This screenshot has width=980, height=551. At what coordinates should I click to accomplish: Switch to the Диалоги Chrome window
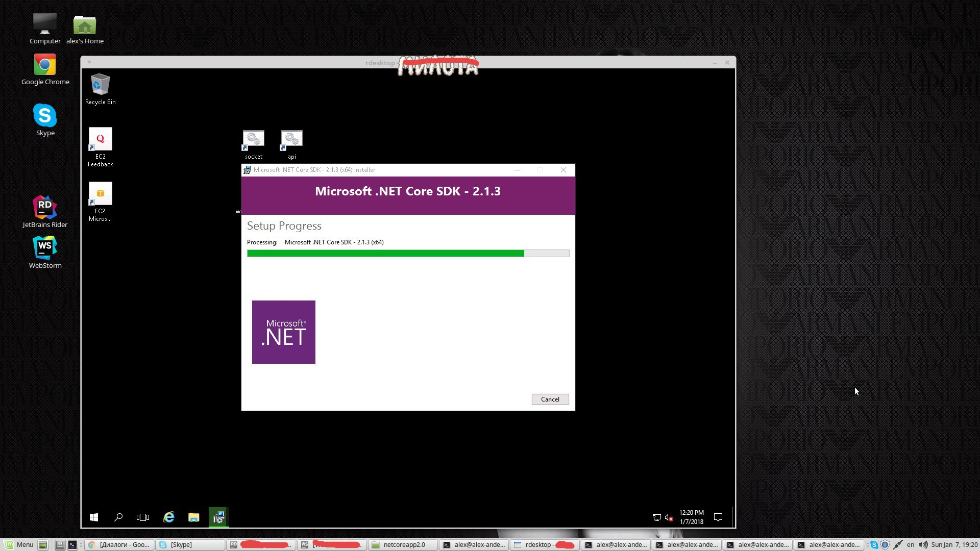click(119, 544)
